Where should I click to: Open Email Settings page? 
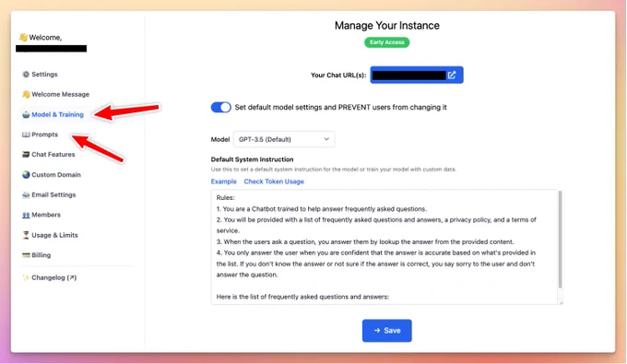click(x=53, y=195)
